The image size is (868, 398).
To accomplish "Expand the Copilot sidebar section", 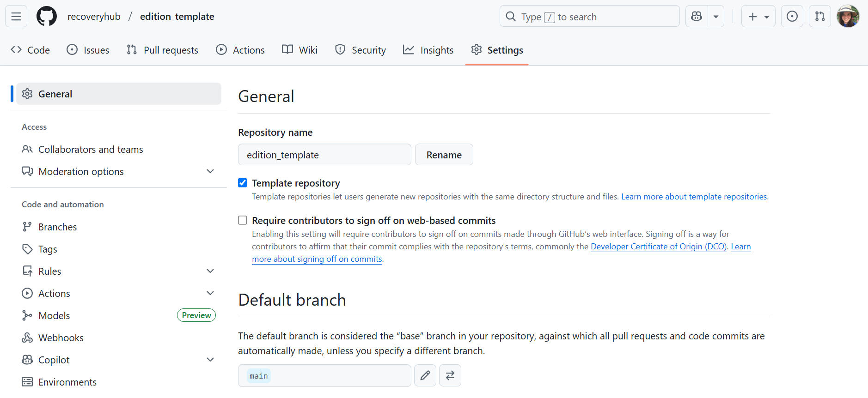I will (210, 360).
